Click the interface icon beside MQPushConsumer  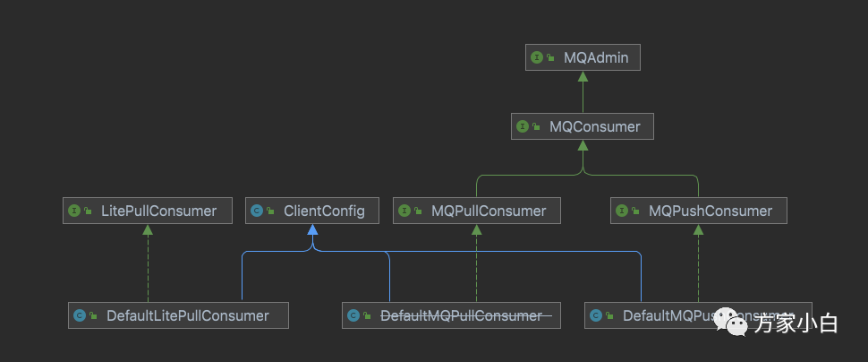(622, 211)
